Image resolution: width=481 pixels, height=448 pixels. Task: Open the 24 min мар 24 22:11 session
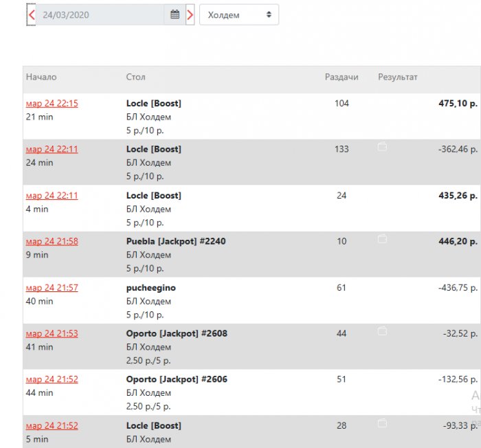52,150
